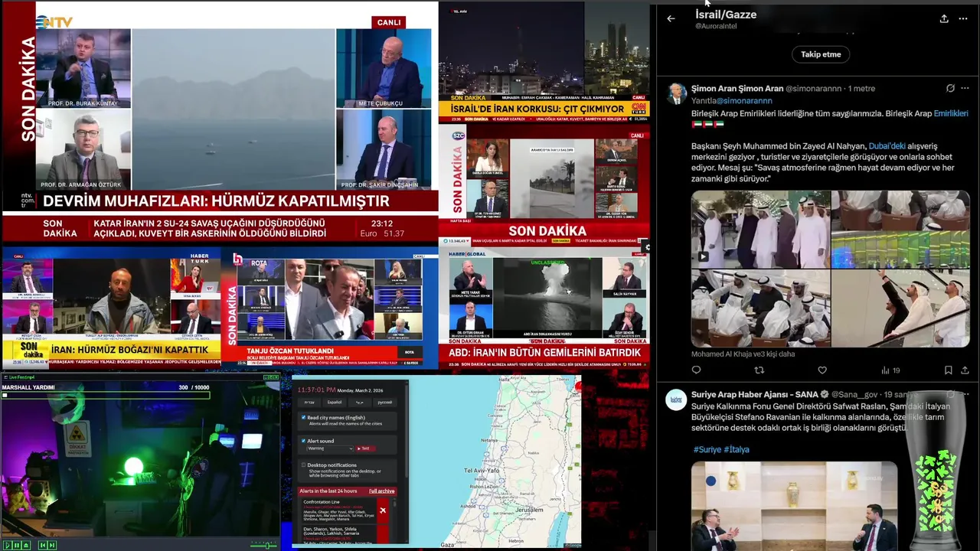Open the Warning alert sound dropdown
The image size is (980, 551).
pyautogui.click(x=331, y=448)
